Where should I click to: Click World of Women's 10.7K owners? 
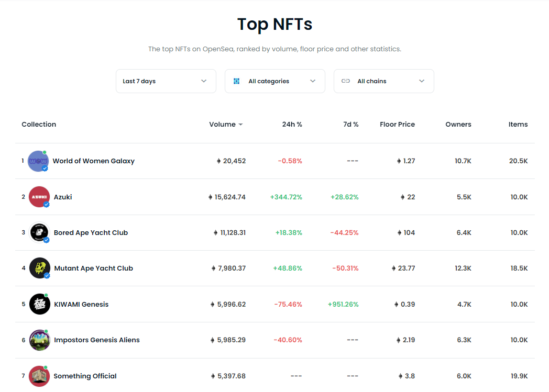[x=463, y=161]
